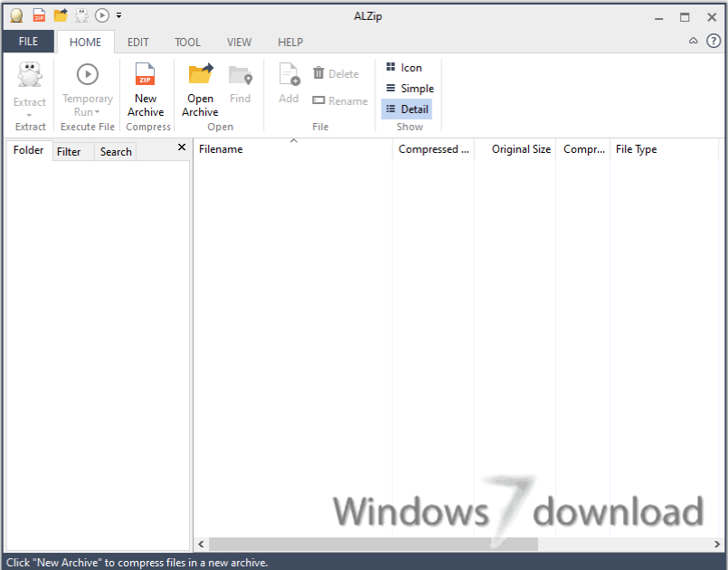Switch to the HELP ribbon tab

point(290,43)
